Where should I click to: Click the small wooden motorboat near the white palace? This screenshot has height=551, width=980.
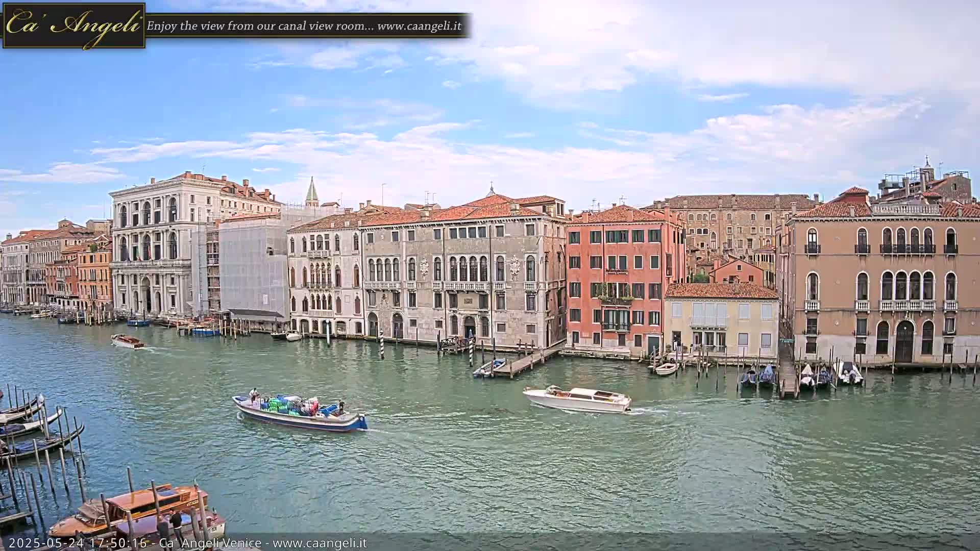coord(127,341)
